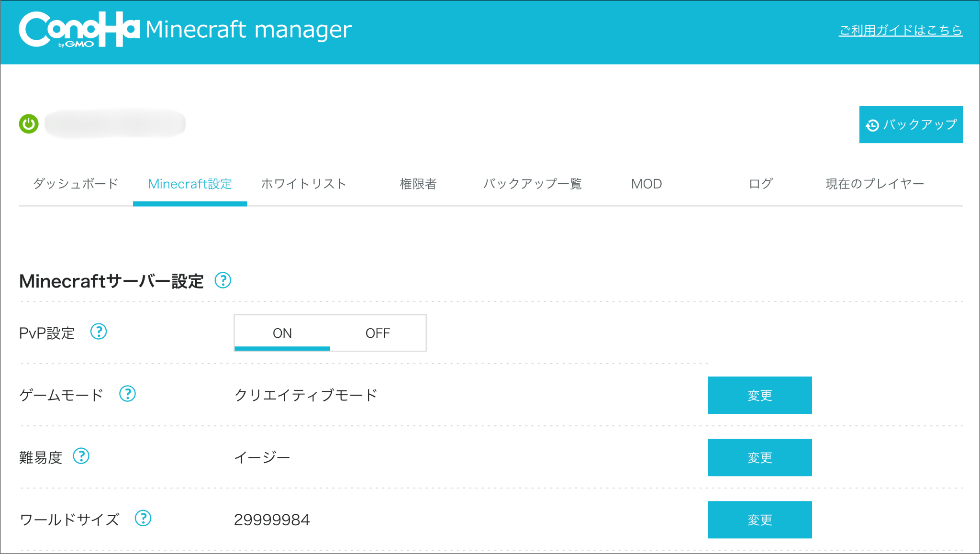Open the ログ tab
980x554 pixels.
point(760,184)
